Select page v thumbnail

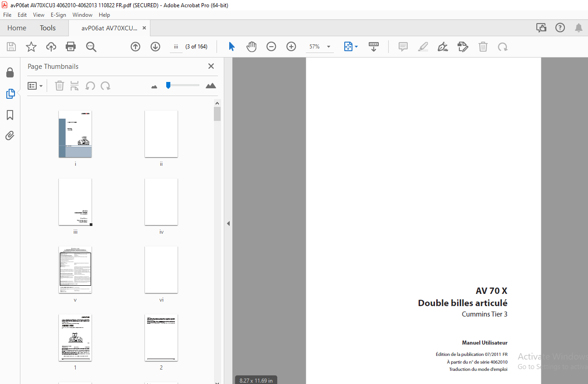tap(75, 270)
